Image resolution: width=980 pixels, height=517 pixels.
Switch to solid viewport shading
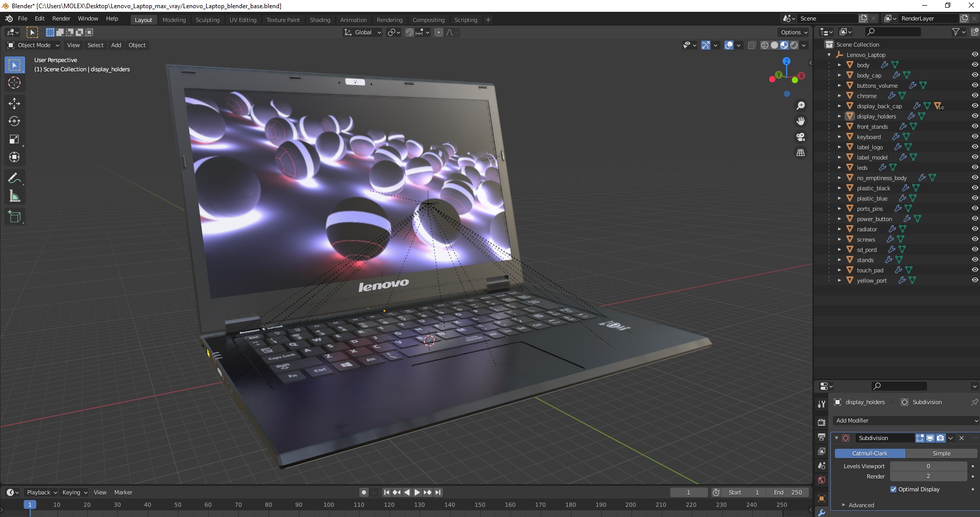pos(774,45)
